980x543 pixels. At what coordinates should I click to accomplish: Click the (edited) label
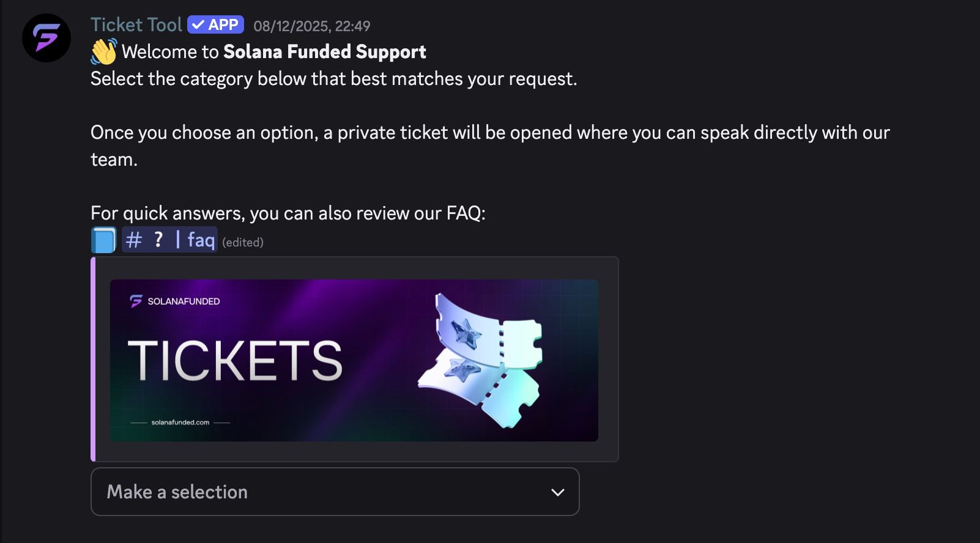243,243
